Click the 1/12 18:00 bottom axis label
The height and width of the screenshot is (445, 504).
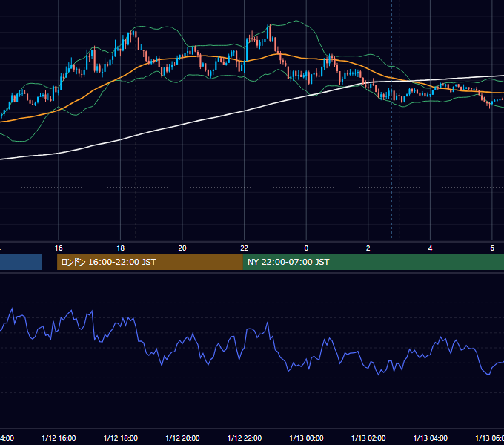tap(121, 438)
